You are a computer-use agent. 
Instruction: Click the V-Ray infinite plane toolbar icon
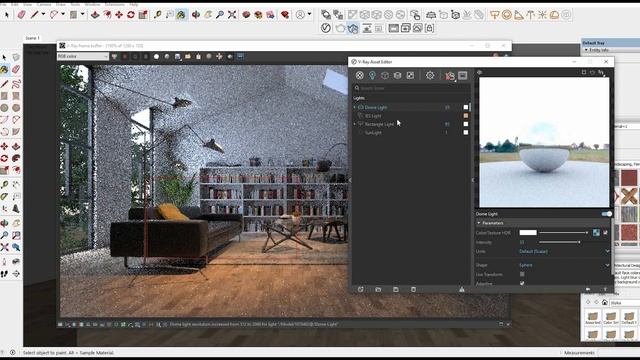click(431, 15)
